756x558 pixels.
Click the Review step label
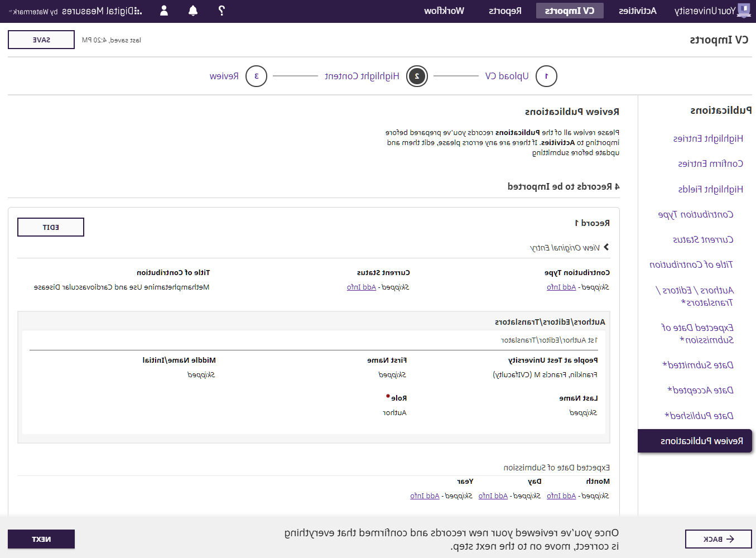point(224,76)
